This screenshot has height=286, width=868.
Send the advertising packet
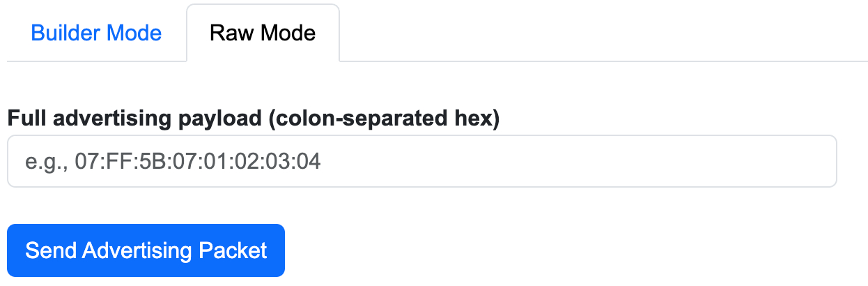(146, 250)
